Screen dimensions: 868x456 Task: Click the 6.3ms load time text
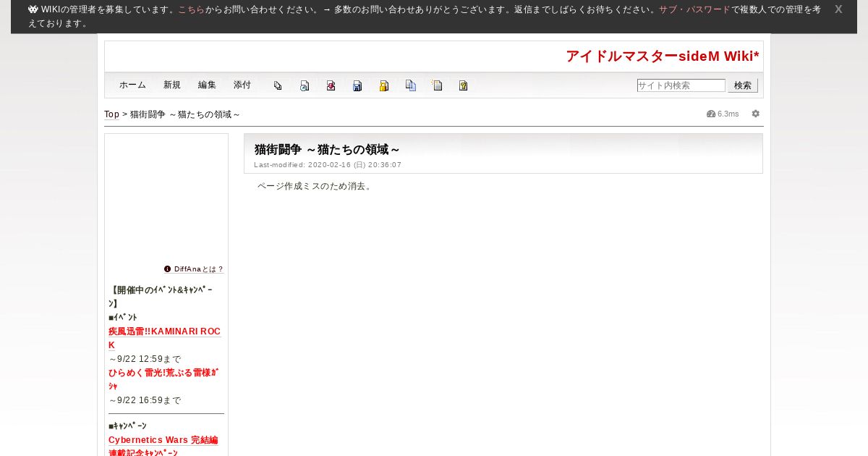728,114
